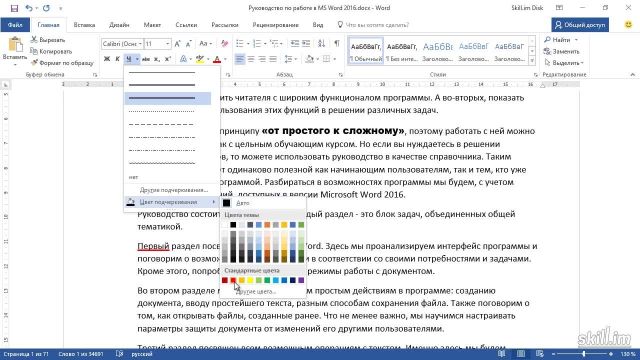Increase font size with the grow font icon

(x=178, y=44)
